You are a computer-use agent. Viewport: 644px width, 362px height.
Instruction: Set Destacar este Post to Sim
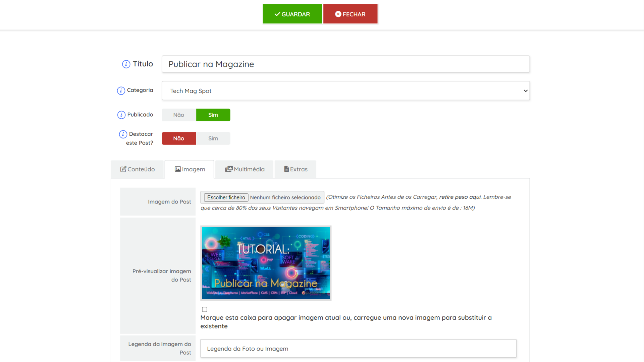[213, 138]
